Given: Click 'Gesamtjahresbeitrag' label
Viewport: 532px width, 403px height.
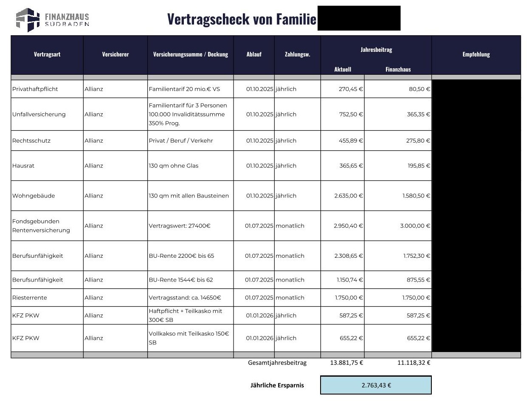Looking at the screenshot, I should pos(277,363).
